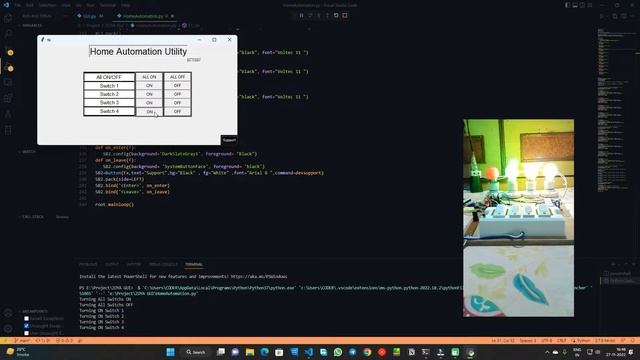The height and width of the screenshot is (360, 640).
Task: Turn ON Switch 1
Action: coord(149,86)
